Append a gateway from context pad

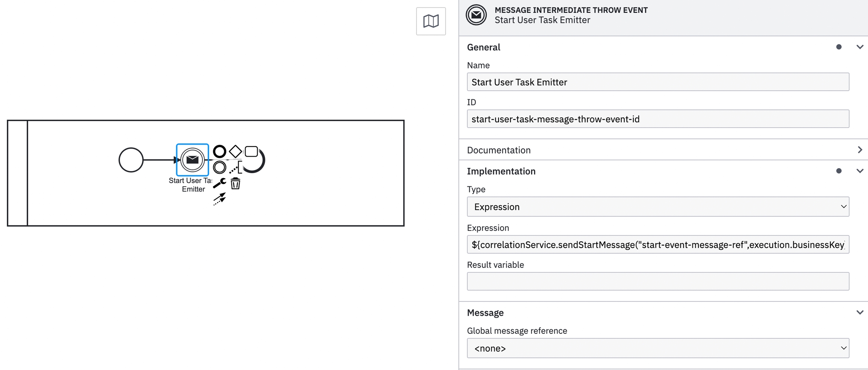235,151
